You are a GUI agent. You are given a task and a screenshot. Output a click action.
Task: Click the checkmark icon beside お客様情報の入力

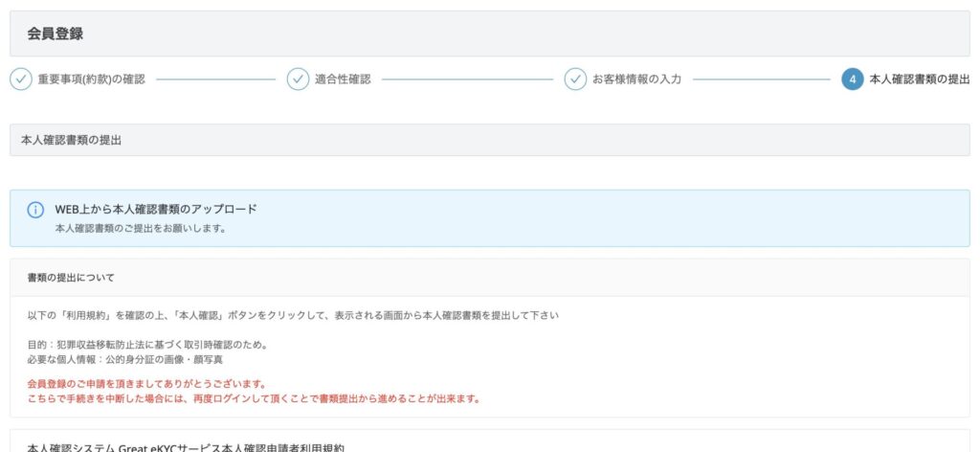pos(575,79)
